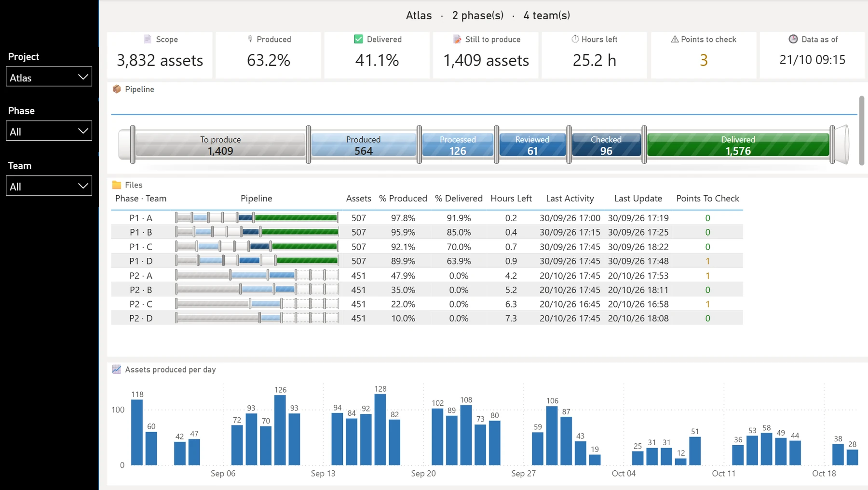The image size is (868, 490).
Task: Sort by Phase · Team column header
Action: pyautogui.click(x=141, y=199)
